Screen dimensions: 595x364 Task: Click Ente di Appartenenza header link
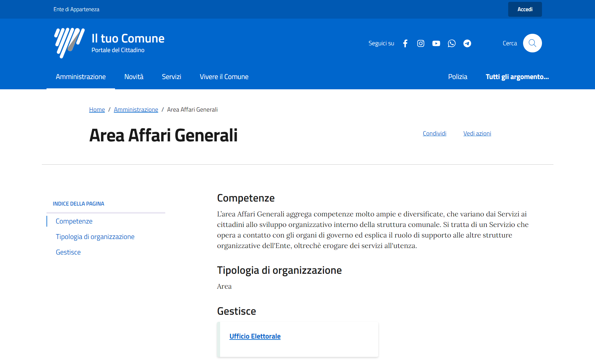[x=76, y=9]
